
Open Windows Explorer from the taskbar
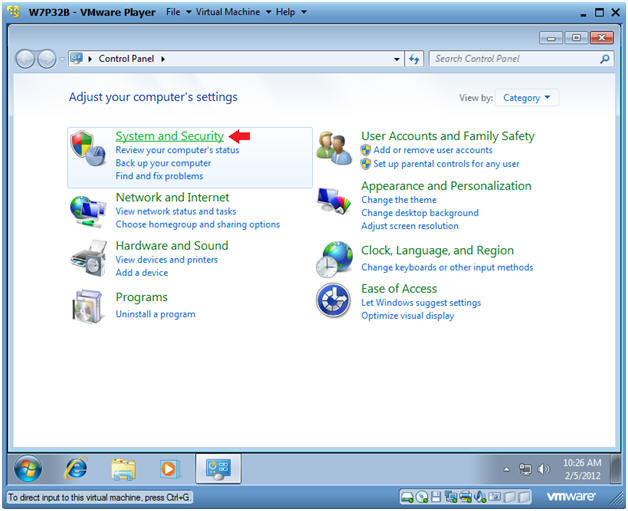click(123, 469)
